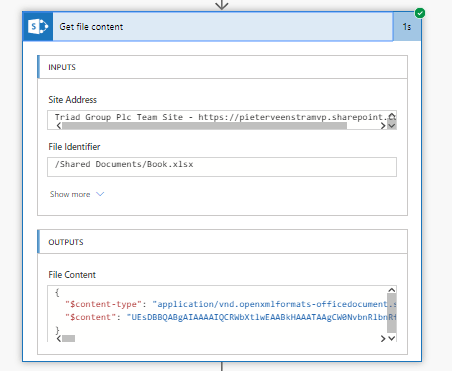
Task: Click the 1s duration badge
Action: click(407, 27)
